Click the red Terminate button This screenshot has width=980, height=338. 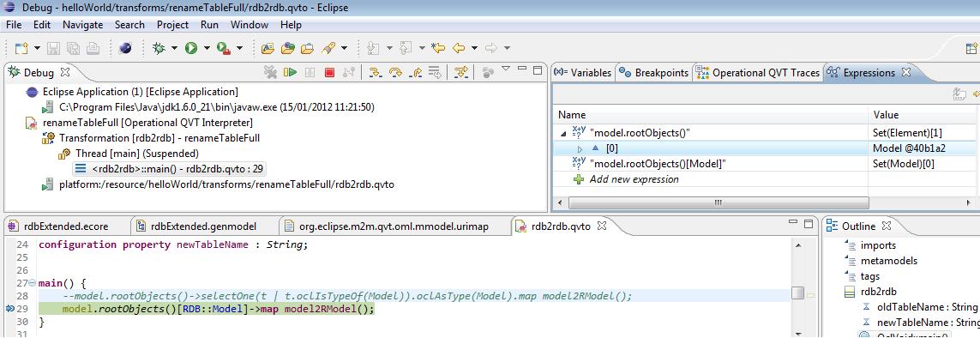click(329, 72)
